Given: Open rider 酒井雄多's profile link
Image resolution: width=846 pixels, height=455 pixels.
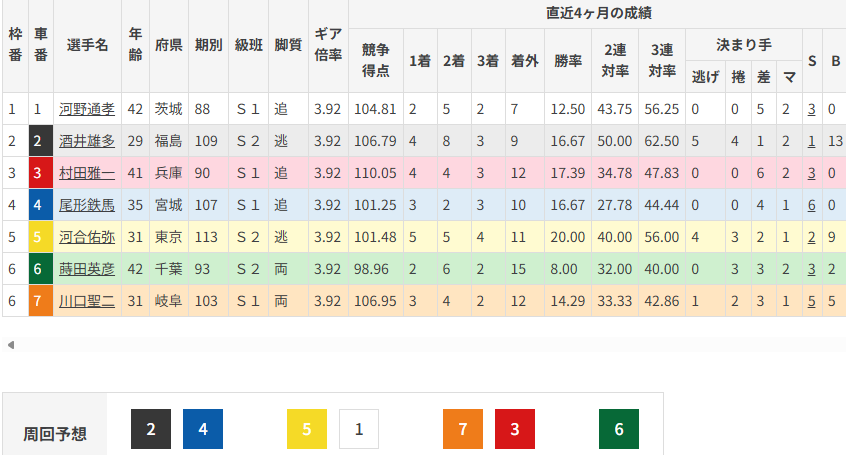Looking at the screenshot, I should [x=87, y=141].
